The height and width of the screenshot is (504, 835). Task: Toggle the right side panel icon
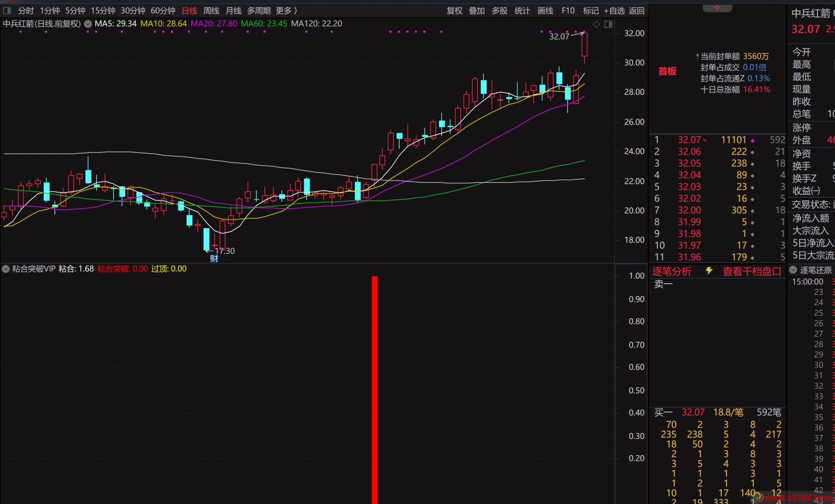point(608,24)
